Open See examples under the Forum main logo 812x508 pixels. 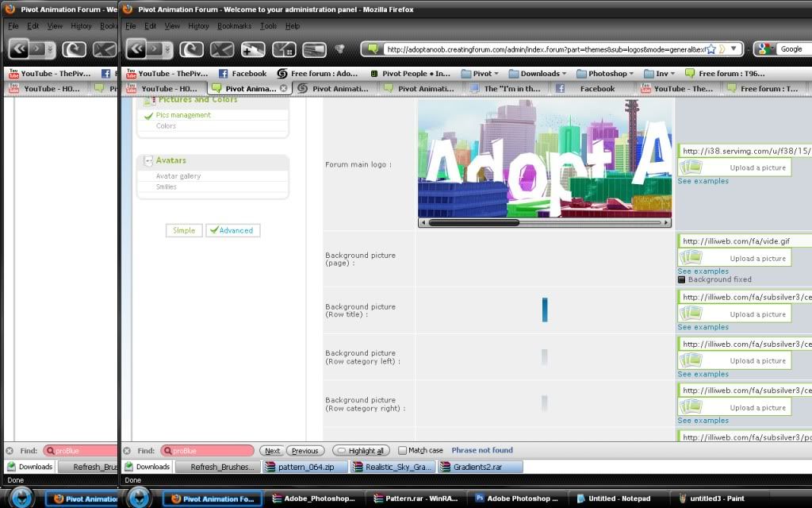point(703,181)
